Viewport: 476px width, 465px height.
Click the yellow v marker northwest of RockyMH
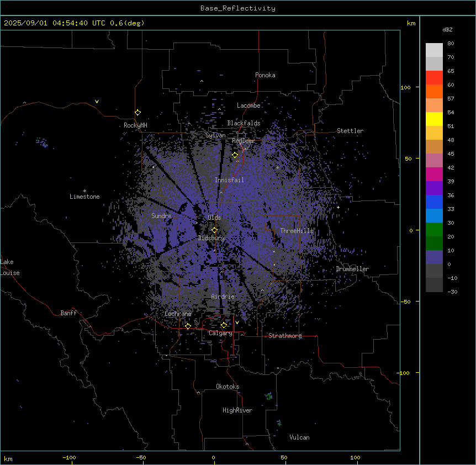point(97,102)
